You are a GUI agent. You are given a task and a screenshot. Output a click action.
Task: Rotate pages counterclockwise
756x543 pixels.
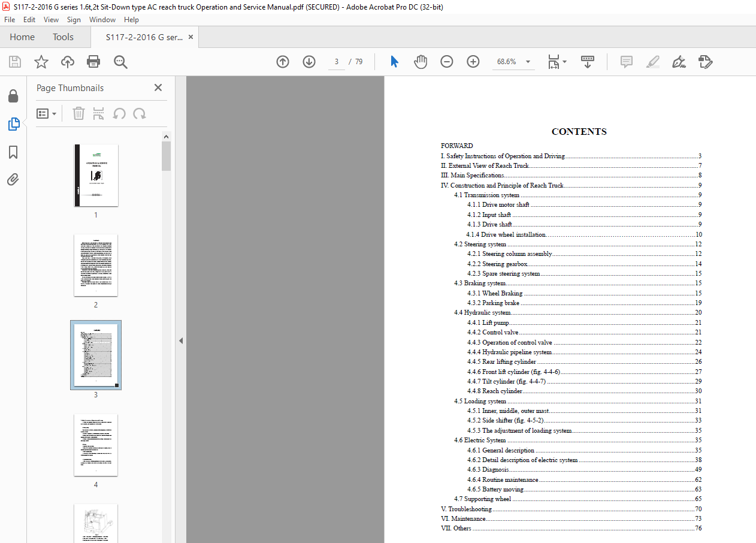119,113
